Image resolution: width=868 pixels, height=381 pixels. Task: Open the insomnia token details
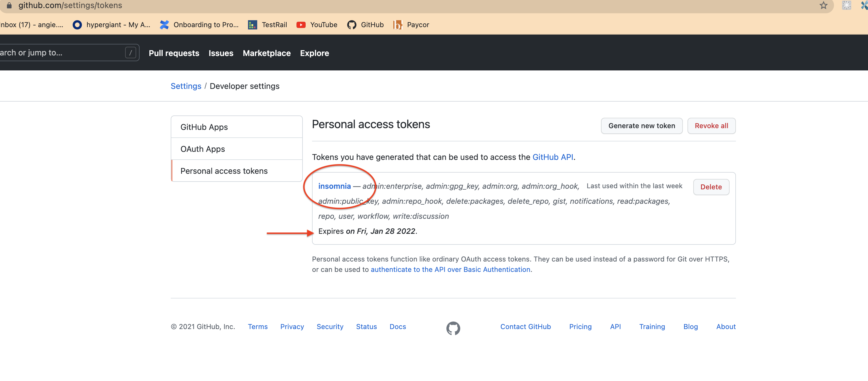[x=334, y=186]
